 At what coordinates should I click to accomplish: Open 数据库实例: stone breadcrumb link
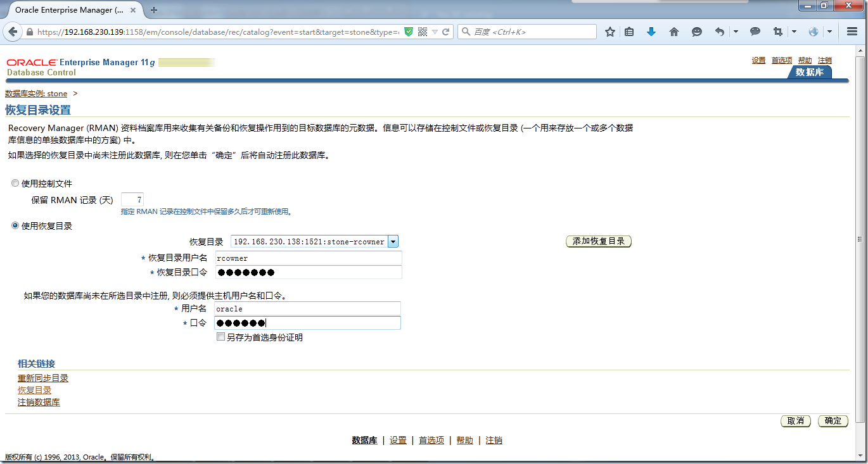36,94
